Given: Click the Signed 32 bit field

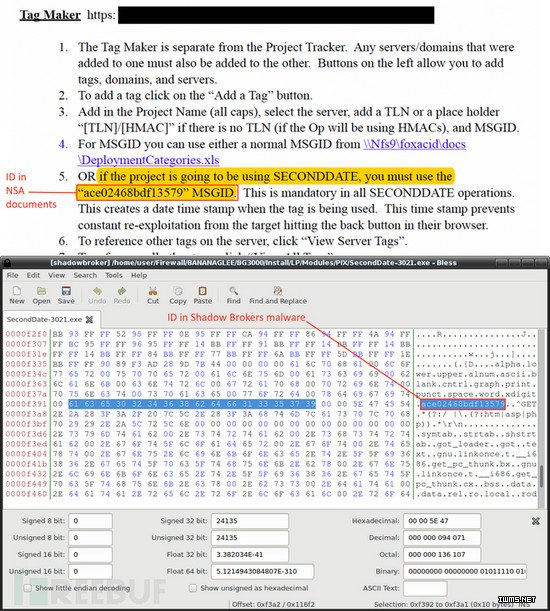Looking at the screenshot, I should click(250, 521).
